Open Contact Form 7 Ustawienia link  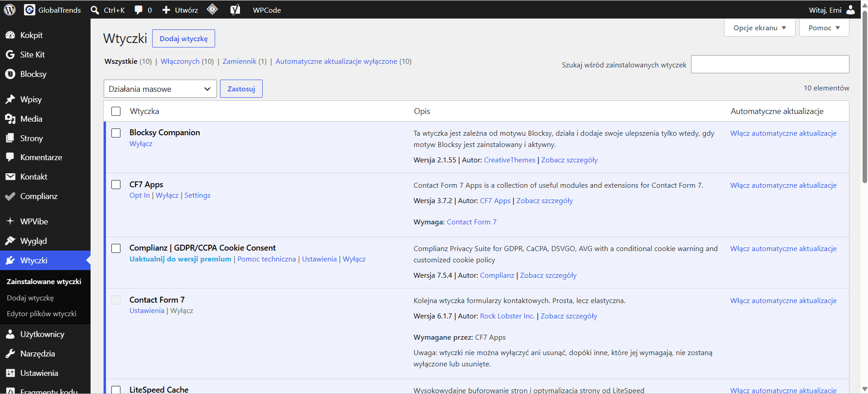pos(147,310)
